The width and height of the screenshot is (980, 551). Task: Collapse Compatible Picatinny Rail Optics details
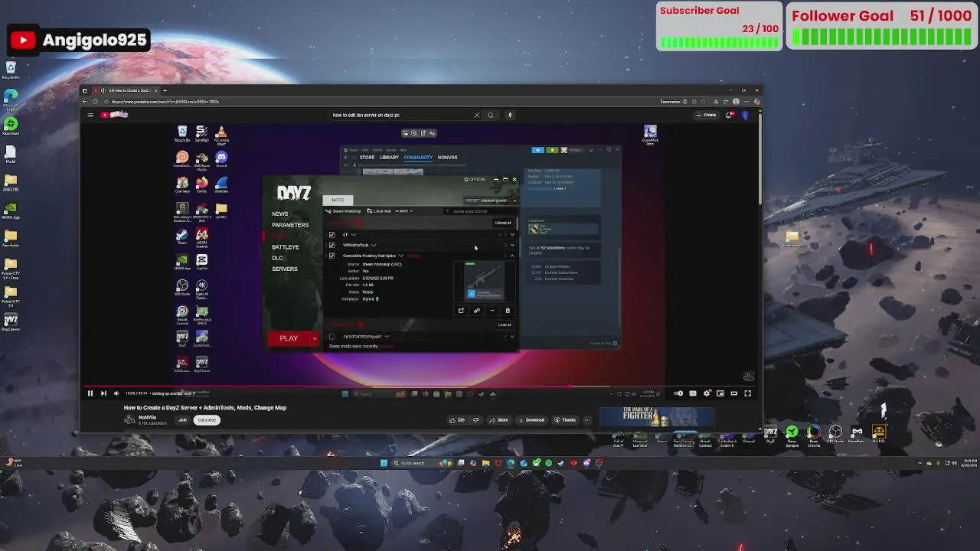click(512, 256)
